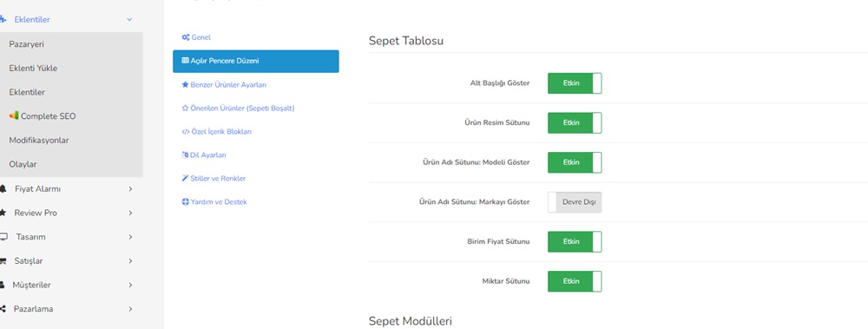Toggle the Birim Fiyat Sütunu switch
The image size is (868, 329).
coord(575,241)
